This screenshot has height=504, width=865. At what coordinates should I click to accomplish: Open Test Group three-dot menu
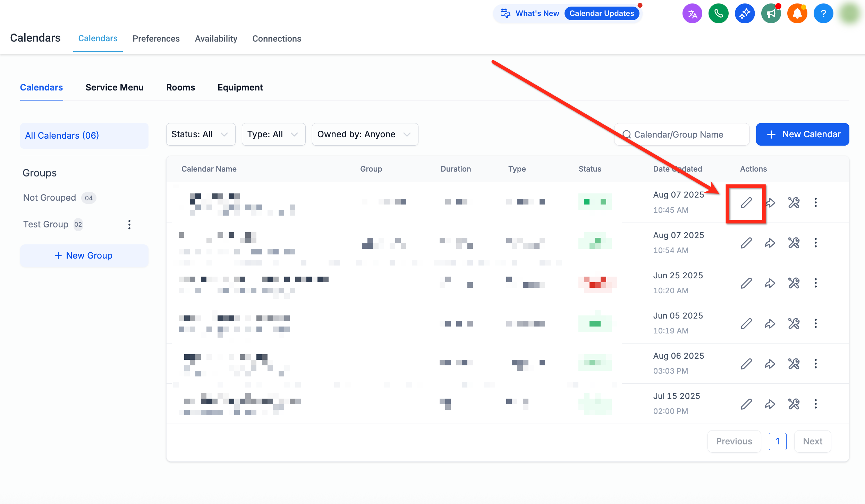click(129, 225)
